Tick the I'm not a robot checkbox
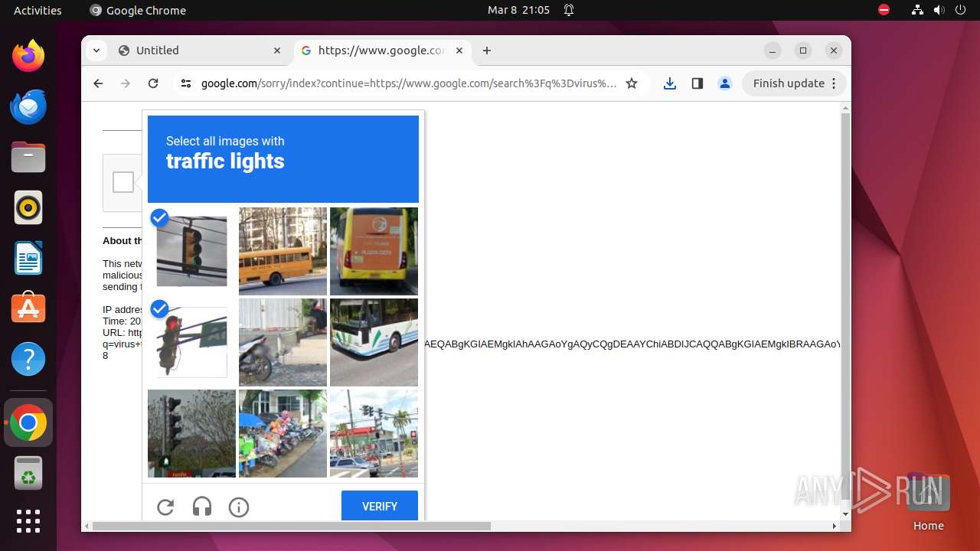 coord(123,182)
